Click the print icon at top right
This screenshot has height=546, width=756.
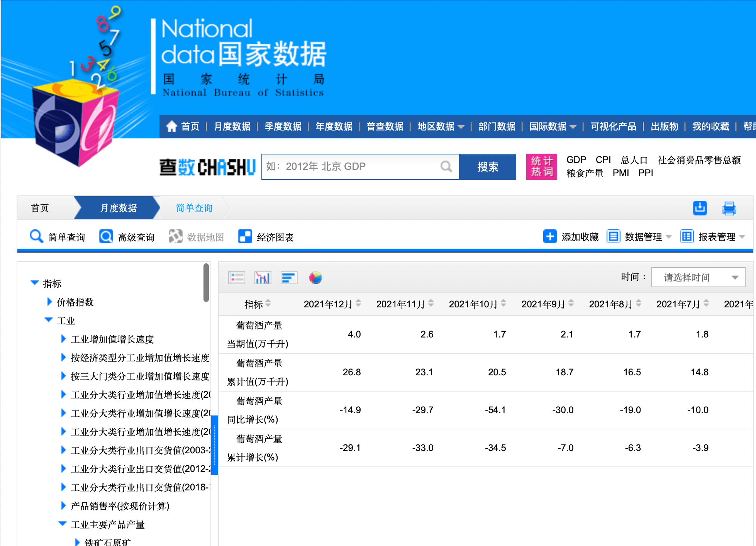(730, 208)
